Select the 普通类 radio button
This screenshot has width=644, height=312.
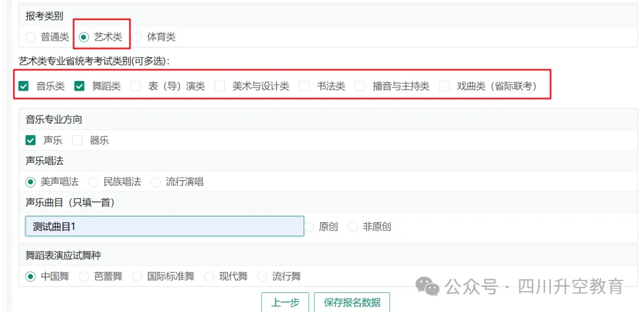click(x=30, y=38)
